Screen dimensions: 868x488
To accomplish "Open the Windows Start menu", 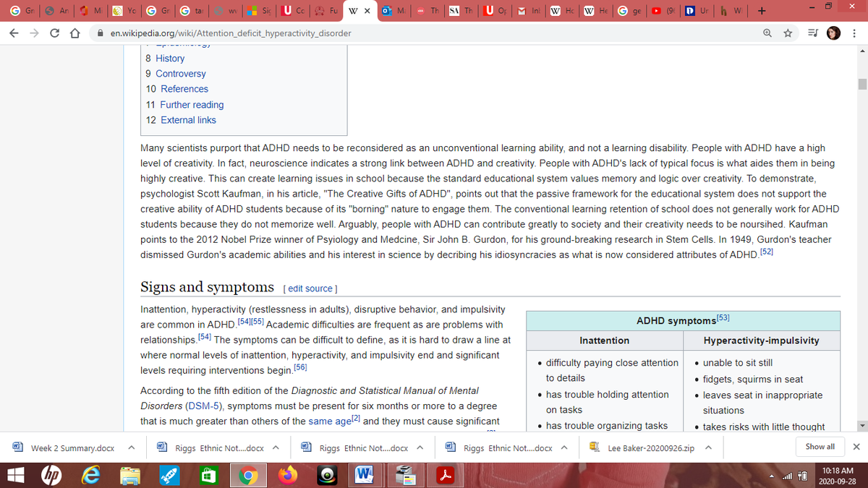I will pos(14,475).
